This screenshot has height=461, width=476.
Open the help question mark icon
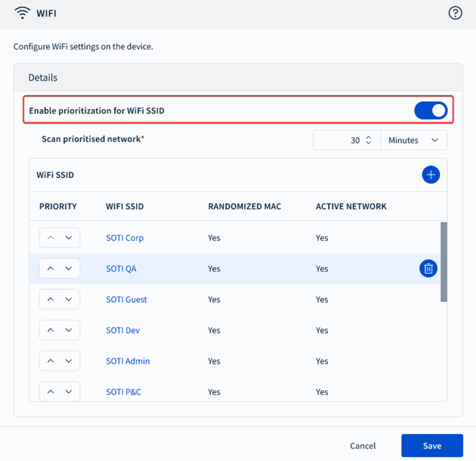pyautogui.click(x=455, y=13)
